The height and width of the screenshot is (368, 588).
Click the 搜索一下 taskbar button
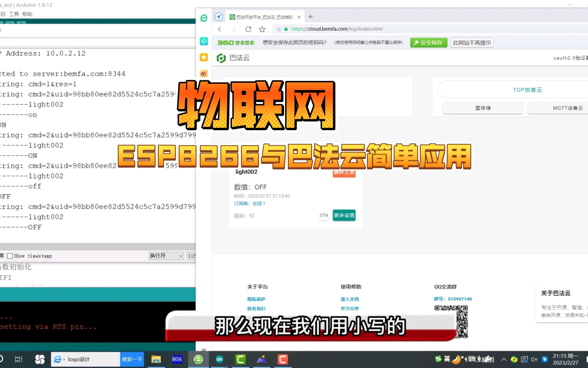coord(132,359)
